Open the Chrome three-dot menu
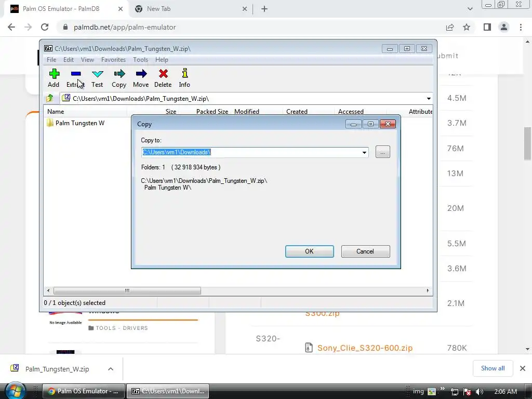The image size is (532, 399). [x=521, y=27]
